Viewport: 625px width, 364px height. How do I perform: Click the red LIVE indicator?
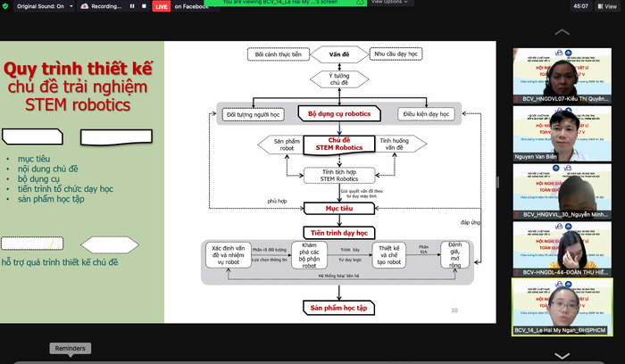pos(162,6)
